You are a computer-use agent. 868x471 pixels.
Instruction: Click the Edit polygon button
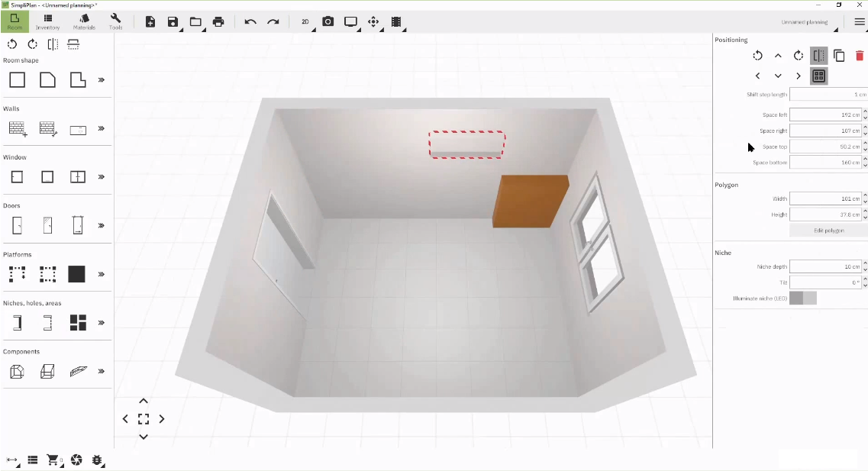[x=827, y=230]
